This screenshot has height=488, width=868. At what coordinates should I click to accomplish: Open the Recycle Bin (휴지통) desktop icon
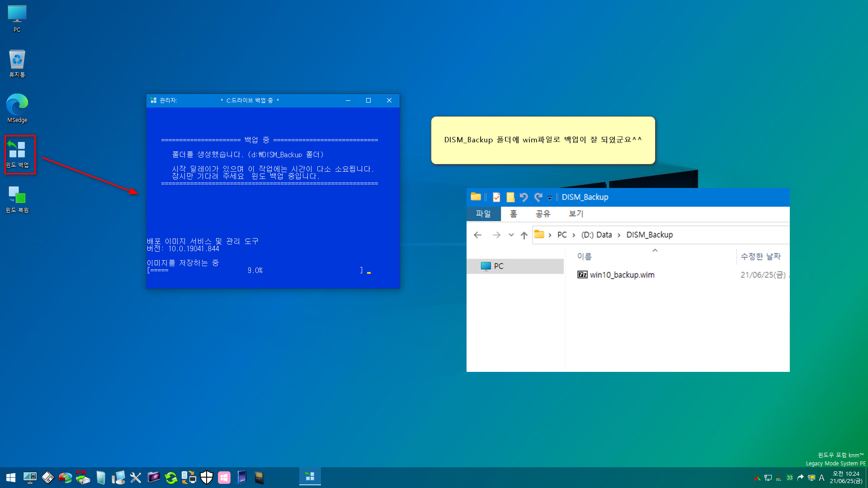point(17,64)
